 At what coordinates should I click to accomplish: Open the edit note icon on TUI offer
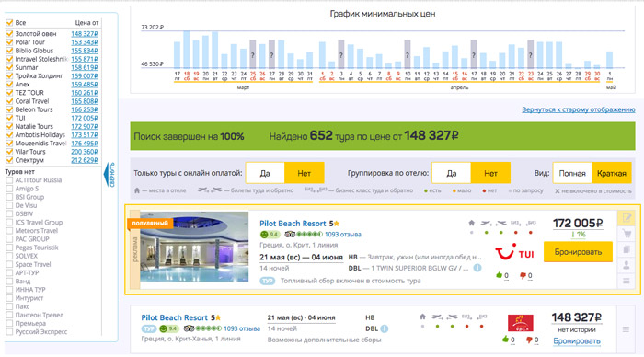pos(627,218)
